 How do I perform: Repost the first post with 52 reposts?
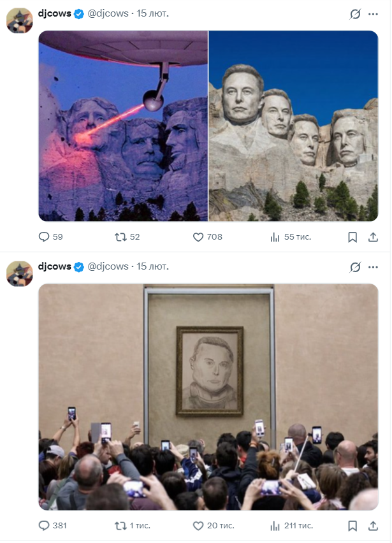(x=120, y=237)
